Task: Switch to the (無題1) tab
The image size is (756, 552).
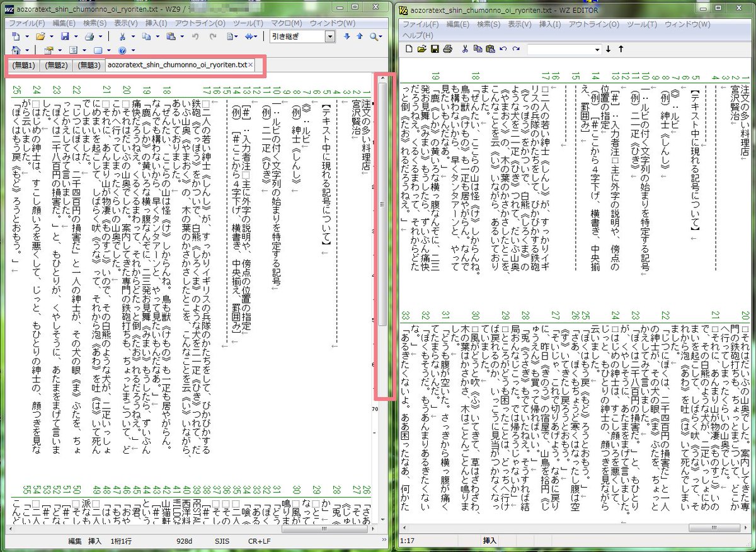Action: point(24,65)
